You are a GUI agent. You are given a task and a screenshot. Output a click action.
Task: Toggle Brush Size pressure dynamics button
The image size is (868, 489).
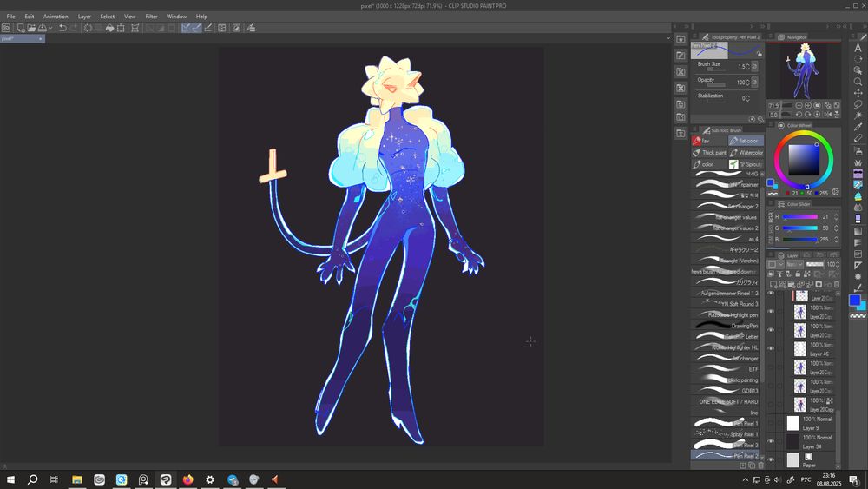click(x=754, y=67)
